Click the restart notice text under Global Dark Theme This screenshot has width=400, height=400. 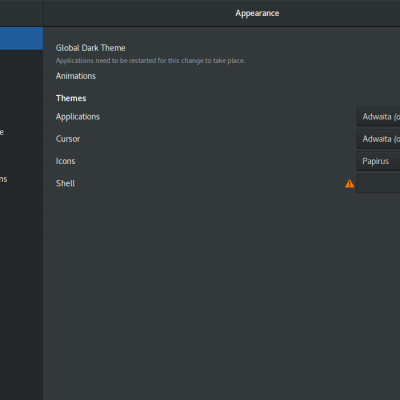[150, 61]
